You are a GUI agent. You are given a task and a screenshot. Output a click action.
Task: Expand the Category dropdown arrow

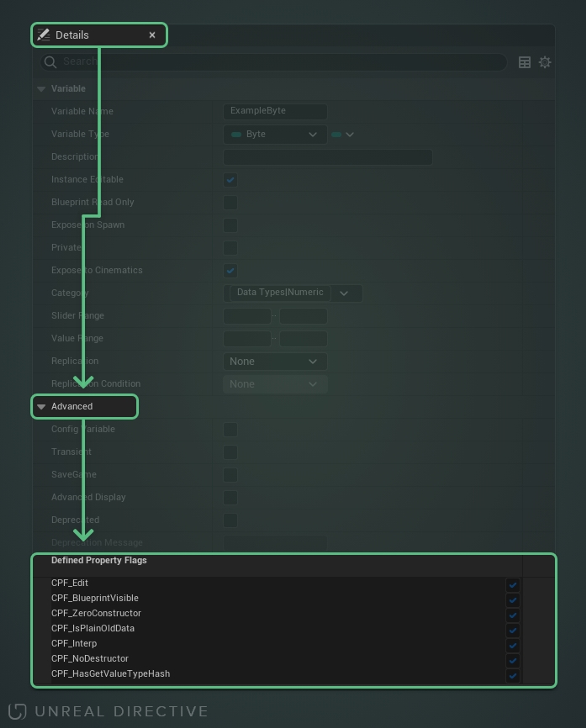pyautogui.click(x=344, y=293)
